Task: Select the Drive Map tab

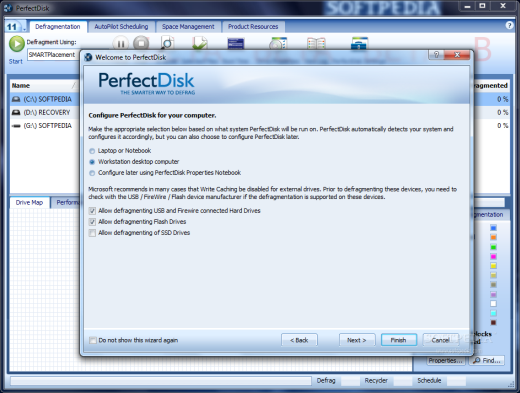Action: [29, 202]
